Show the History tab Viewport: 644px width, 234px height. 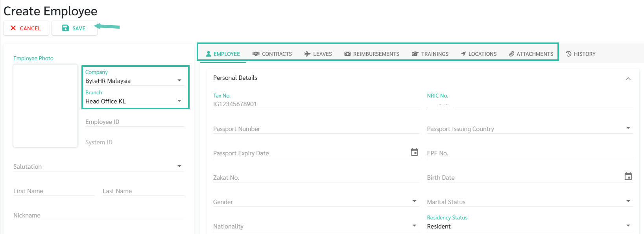coord(581,54)
